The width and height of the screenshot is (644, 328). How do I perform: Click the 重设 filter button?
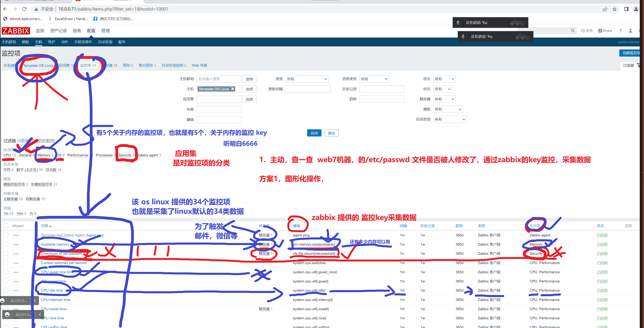point(331,133)
